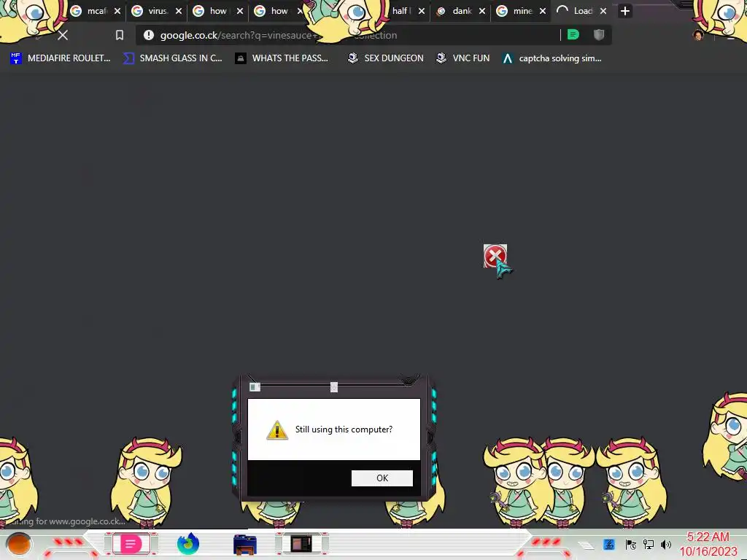View site information via the exclamation icon
This screenshot has width=747, height=560.
pyautogui.click(x=149, y=35)
